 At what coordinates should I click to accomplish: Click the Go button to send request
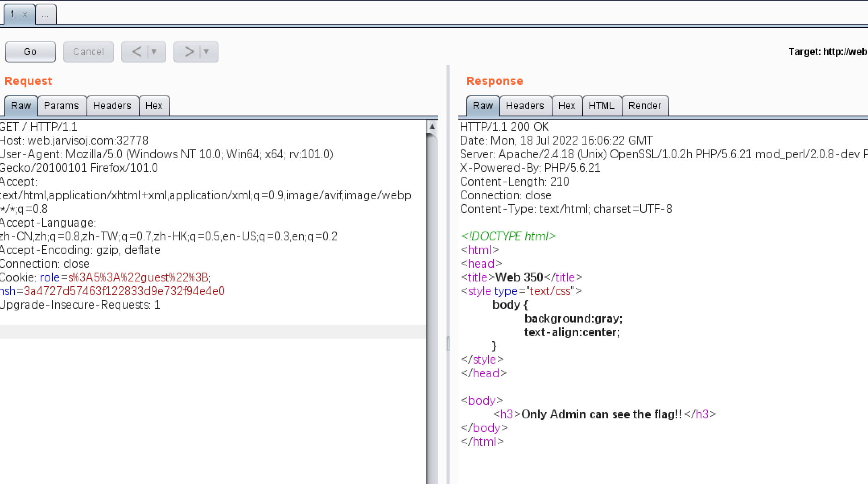tap(30, 52)
